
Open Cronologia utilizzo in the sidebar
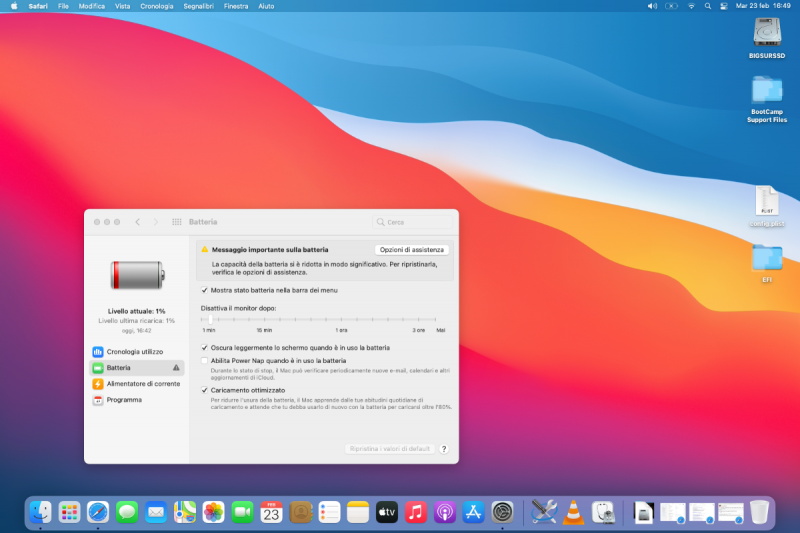(x=135, y=352)
